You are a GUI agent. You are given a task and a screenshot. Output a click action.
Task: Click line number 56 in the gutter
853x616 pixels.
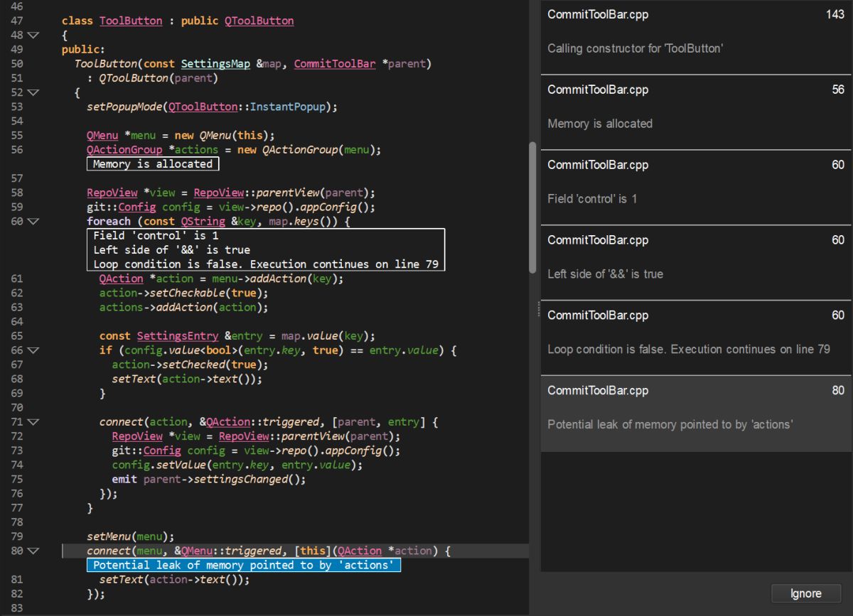click(x=17, y=150)
